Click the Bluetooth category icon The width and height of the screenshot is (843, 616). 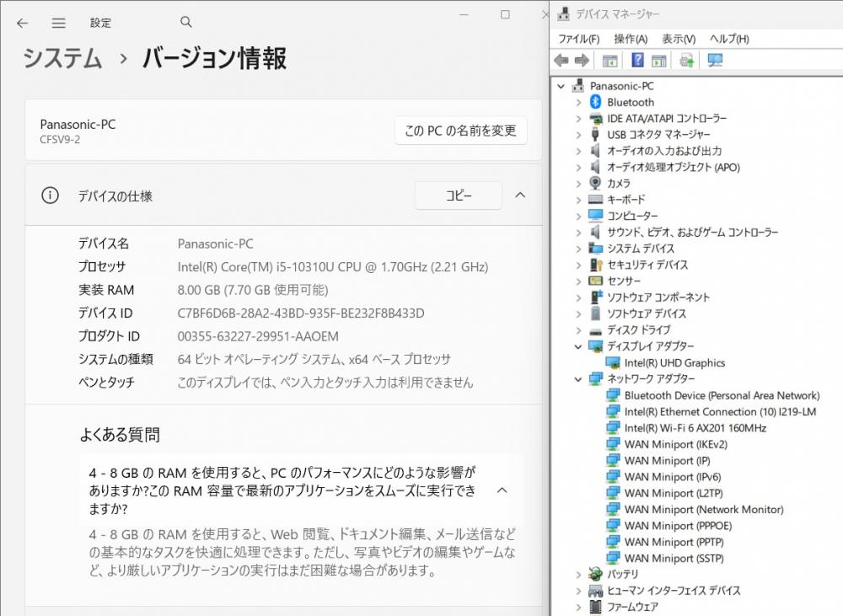[595, 102]
